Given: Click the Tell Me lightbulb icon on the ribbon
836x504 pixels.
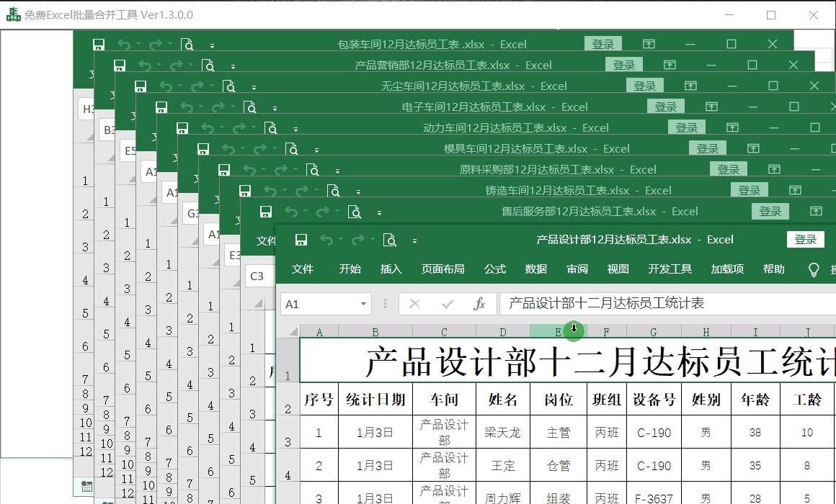Looking at the screenshot, I should coord(814,269).
